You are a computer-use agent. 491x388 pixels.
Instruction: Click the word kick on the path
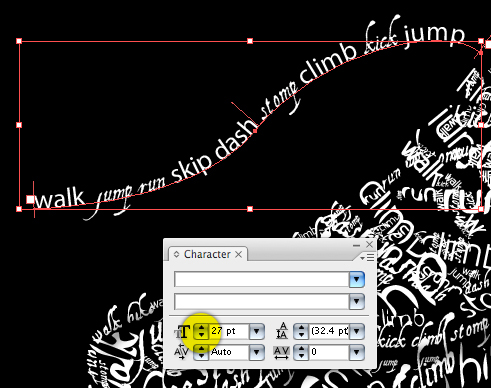pyautogui.click(x=381, y=35)
